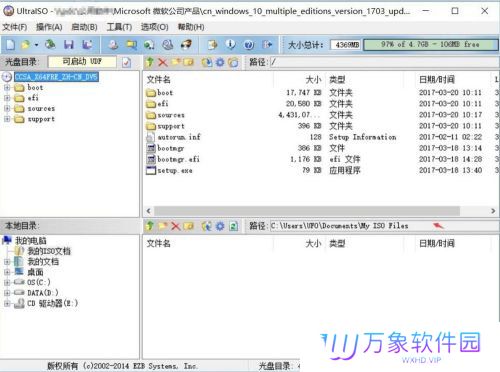Image resolution: width=500 pixels, height=372 pixels.
Task: Click the 97% of 4.7GB capacity bar
Action: tap(431, 45)
